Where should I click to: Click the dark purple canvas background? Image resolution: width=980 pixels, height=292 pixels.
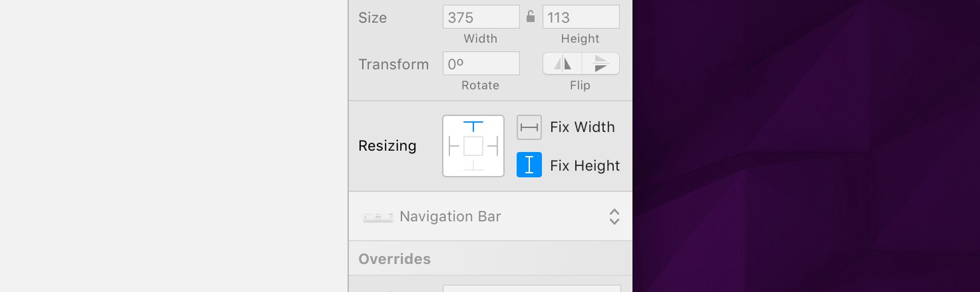806,146
